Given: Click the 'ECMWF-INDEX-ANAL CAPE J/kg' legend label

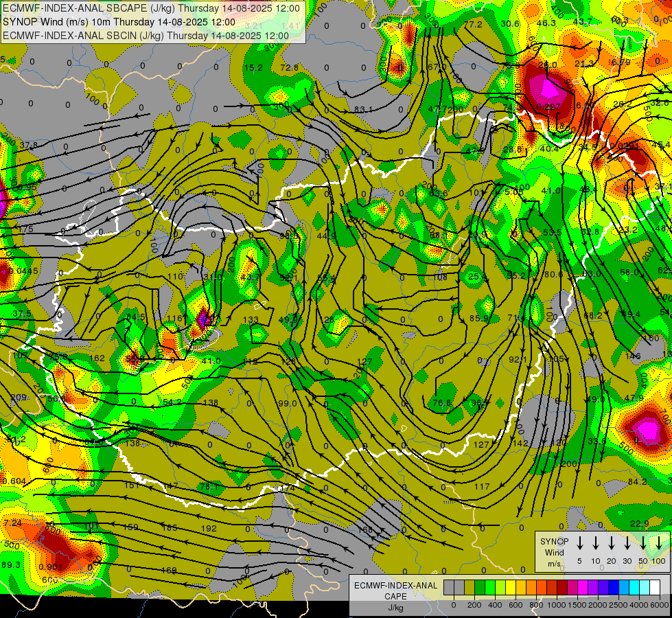Looking at the screenshot, I should (395, 597).
